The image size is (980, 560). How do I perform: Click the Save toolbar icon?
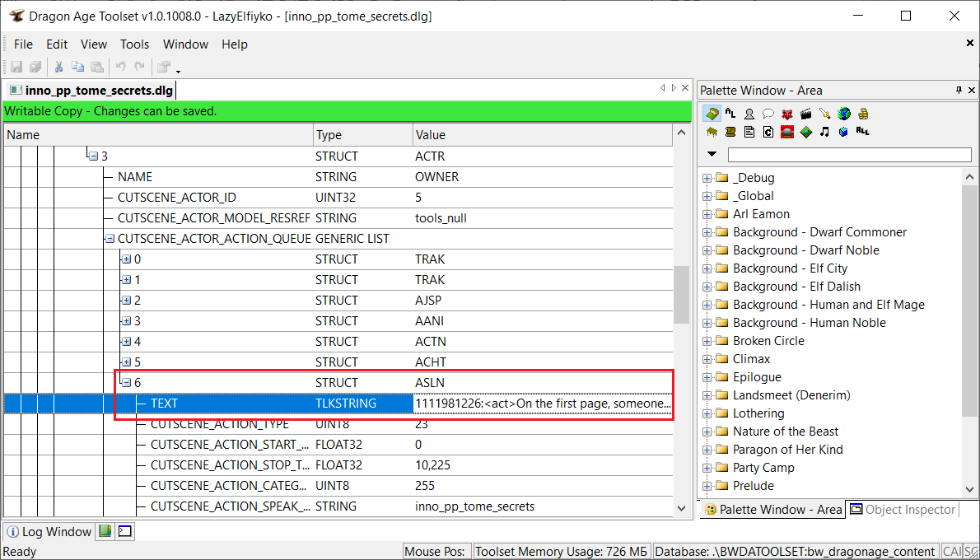tap(16, 66)
